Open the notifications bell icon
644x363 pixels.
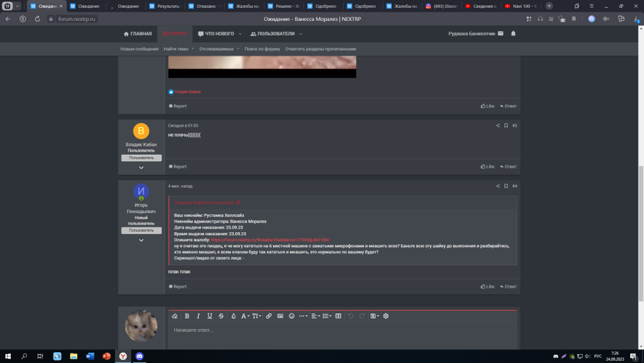click(x=513, y=33)
